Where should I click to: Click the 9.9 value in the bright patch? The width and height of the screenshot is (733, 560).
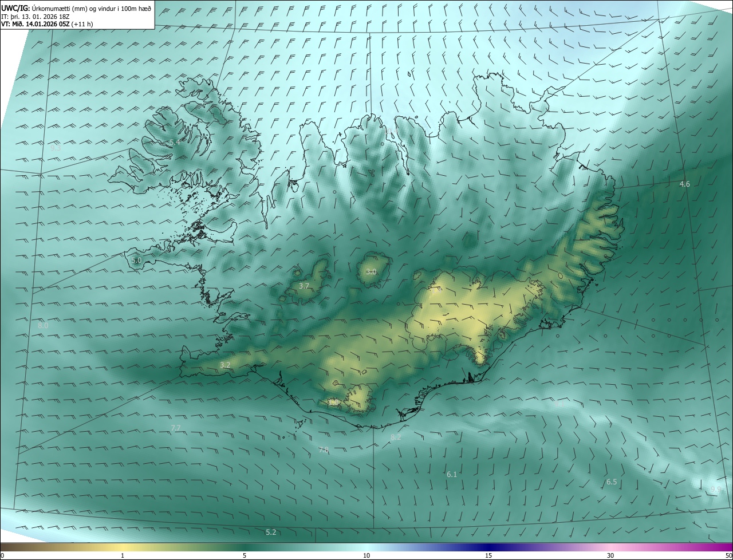[716, 489]
